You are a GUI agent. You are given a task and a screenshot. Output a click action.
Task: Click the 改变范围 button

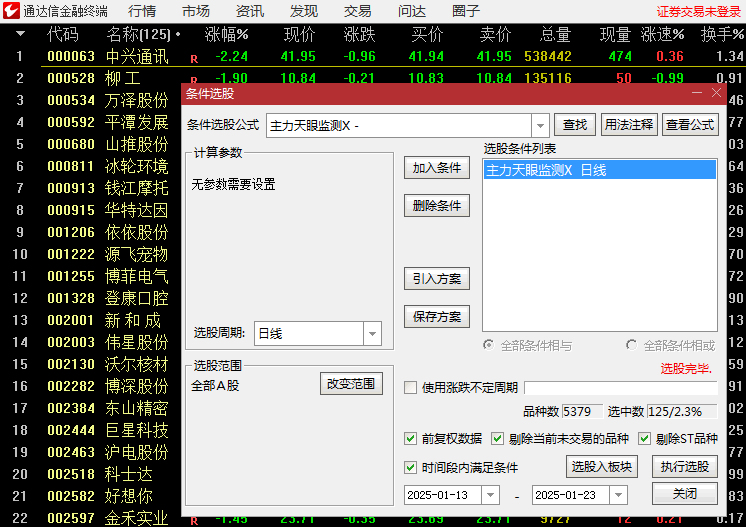coord(351,383)
